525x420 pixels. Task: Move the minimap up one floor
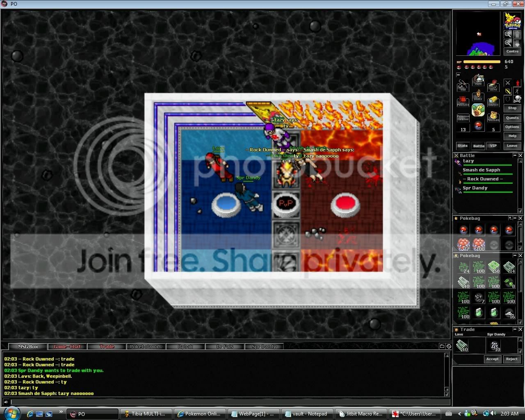[x=517, y=34]
